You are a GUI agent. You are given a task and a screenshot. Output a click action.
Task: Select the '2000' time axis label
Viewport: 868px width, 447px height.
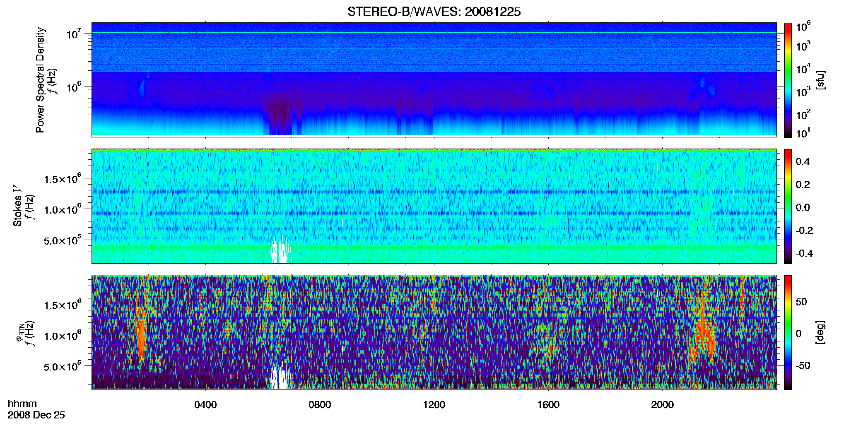click(x=662, y=404)
